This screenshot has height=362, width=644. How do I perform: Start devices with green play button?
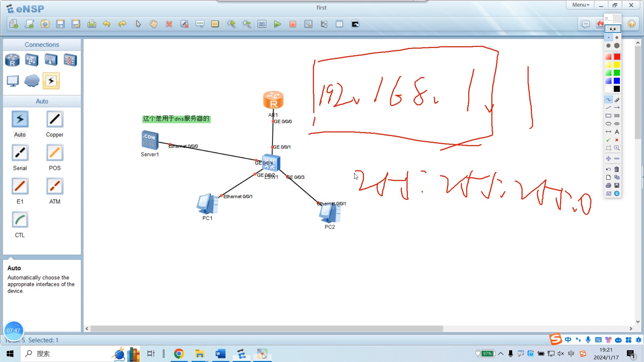(x=277, y=24)
